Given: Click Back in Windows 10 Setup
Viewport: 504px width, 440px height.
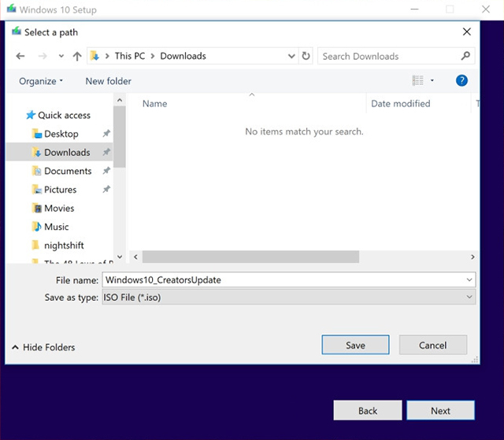Looking at the screenshot, I should point(368,410).
